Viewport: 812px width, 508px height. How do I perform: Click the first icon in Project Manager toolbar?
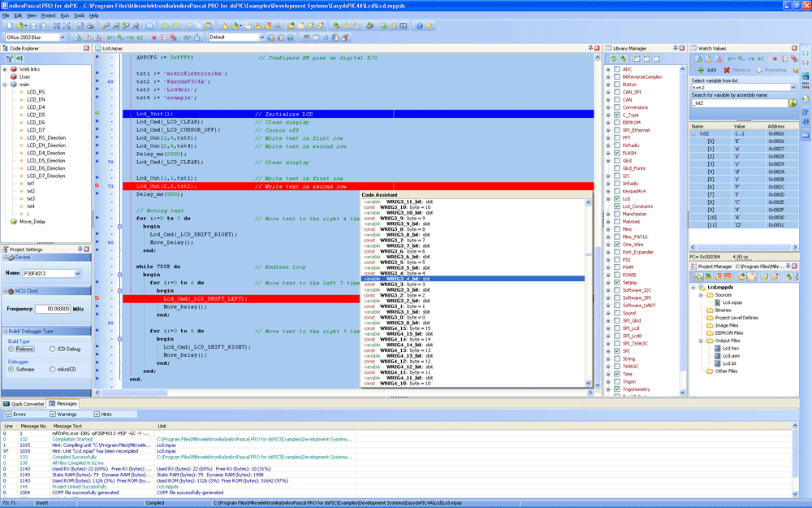coord(698,277)
